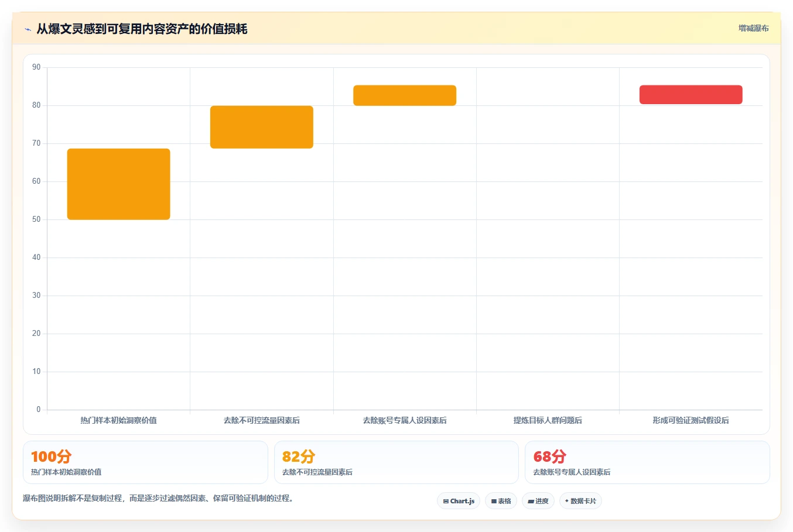Click the chart title 从爆文灵感到可复用内容资产的价值损耗

(142, 29)
